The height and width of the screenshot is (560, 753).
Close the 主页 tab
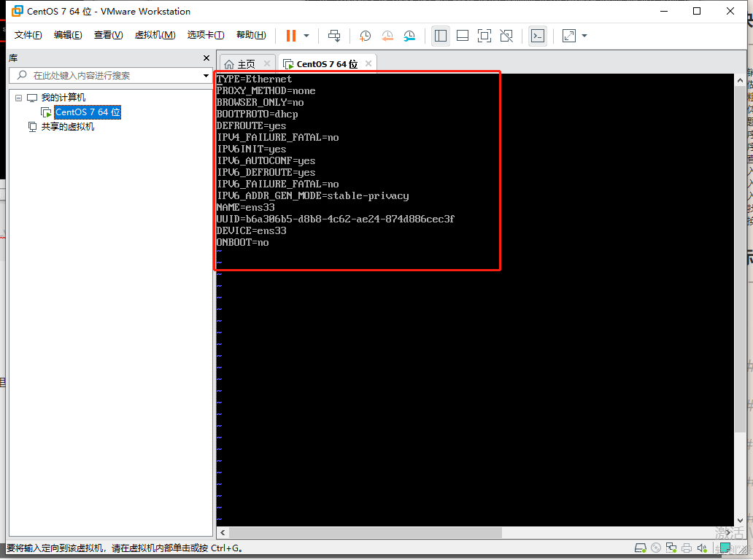[267, 63]
